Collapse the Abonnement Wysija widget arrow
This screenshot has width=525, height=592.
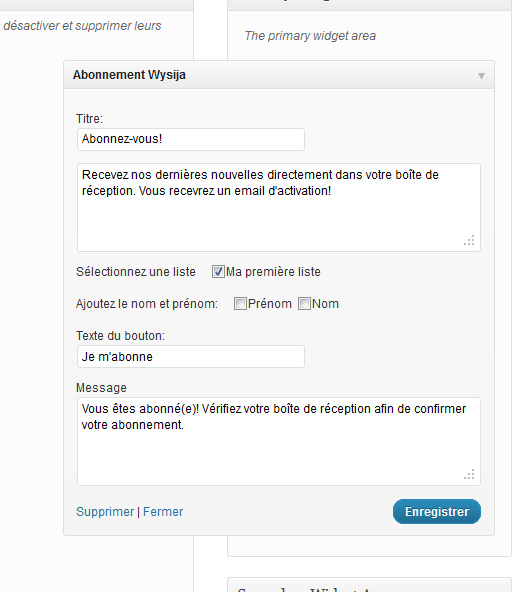coord(481,76)
